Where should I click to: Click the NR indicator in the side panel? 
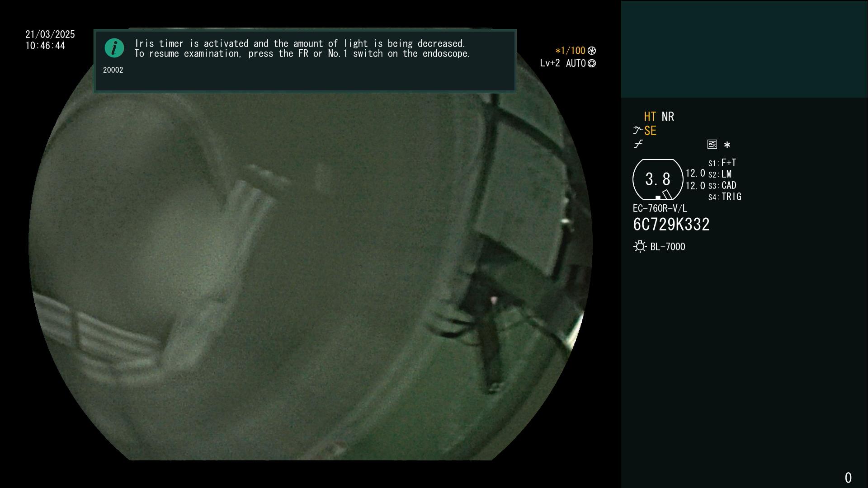(668, 117)
